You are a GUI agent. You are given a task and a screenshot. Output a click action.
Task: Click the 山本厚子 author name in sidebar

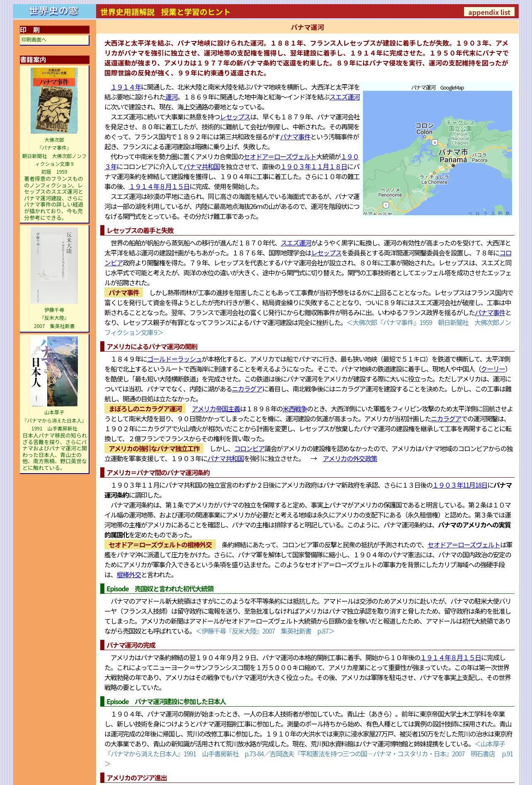pos(54,412)
